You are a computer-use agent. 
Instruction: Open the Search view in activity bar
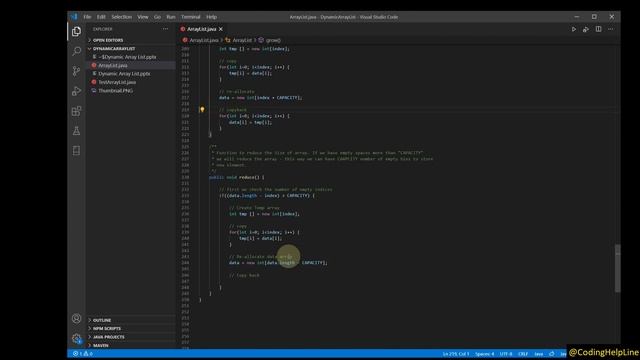(76, 51)
